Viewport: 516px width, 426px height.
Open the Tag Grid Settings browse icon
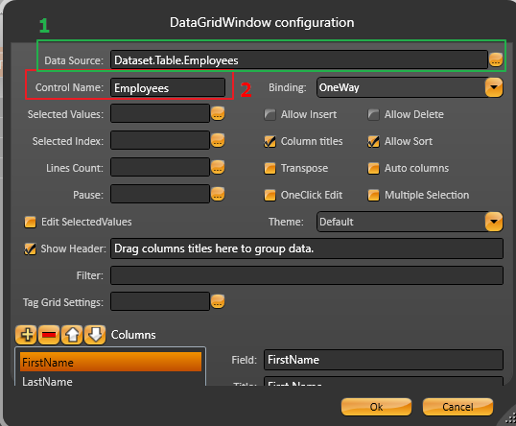(218, 302)
